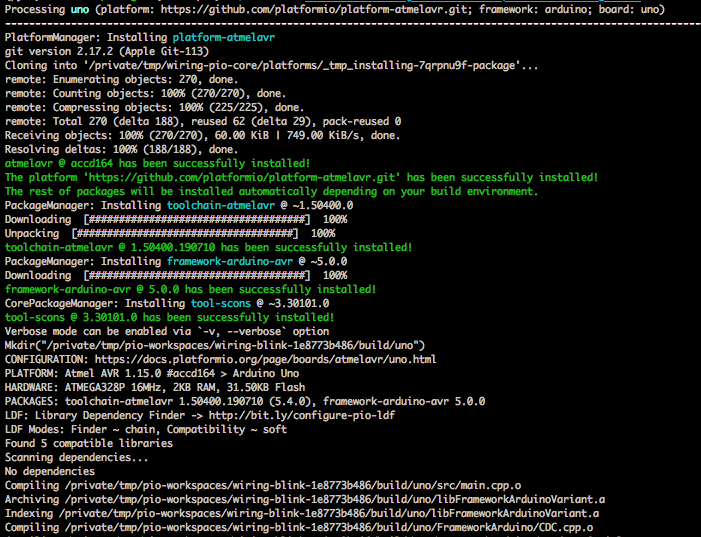Click 'The rest of packages will be installed' line
701x537 pixels.
[271, 191]
